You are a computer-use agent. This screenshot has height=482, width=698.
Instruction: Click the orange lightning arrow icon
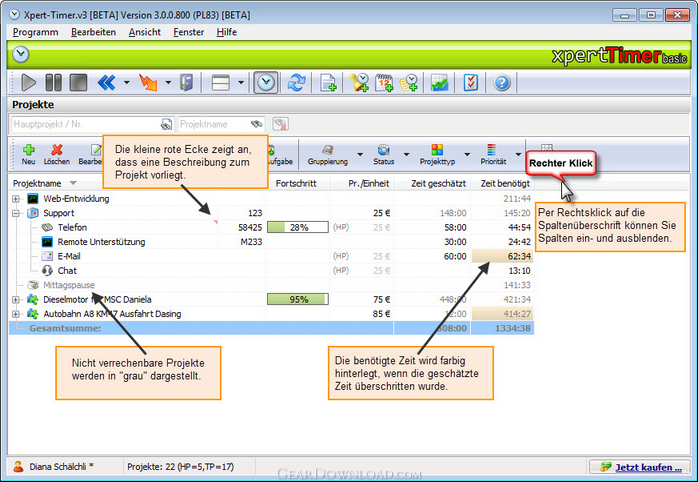pyautogui.click(x=148, y=83)
